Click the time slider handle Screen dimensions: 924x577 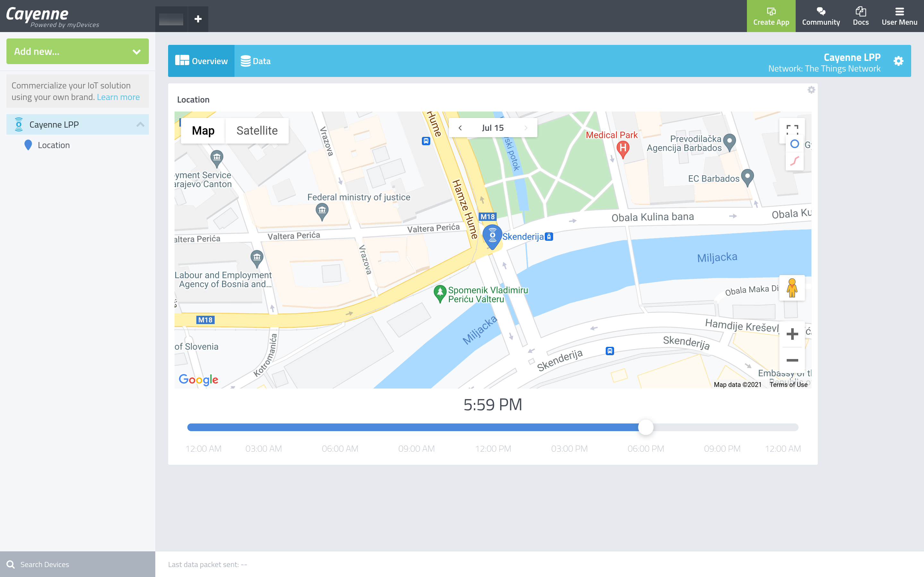coord(646,428)
